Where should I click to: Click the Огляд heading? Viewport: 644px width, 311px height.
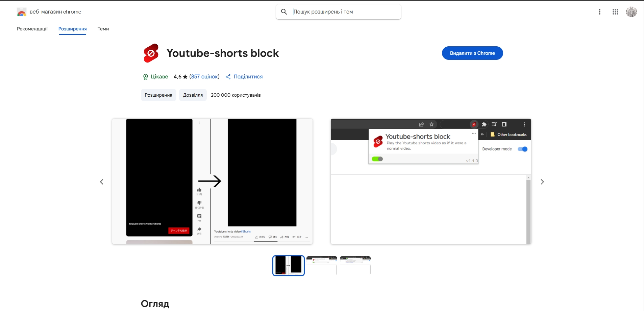pyautogui.click(x=155, y=304)
